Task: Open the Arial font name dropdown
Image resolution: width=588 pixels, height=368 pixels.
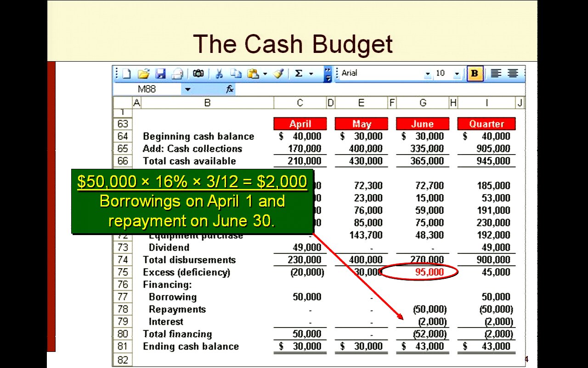Action: [428, 74]
